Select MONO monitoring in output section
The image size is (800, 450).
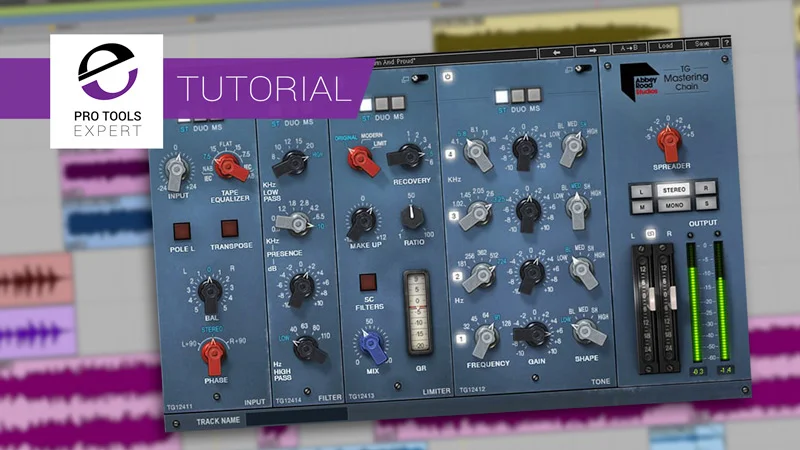674,205
